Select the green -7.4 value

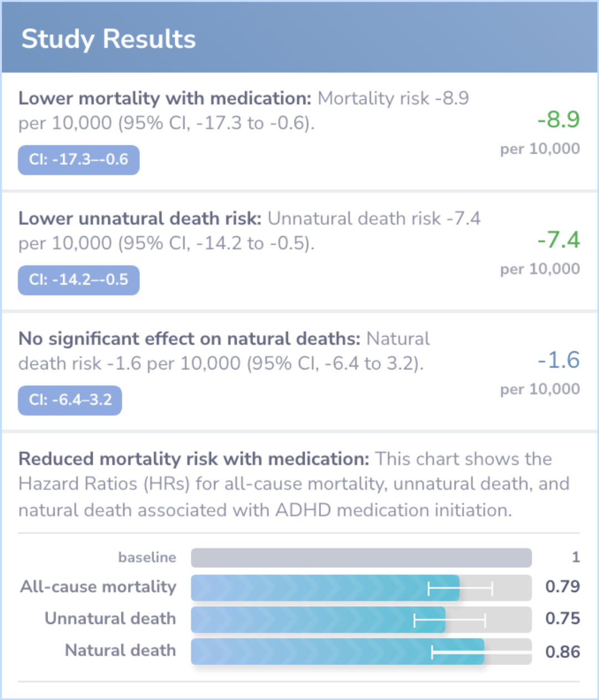[x=558, y=240]
